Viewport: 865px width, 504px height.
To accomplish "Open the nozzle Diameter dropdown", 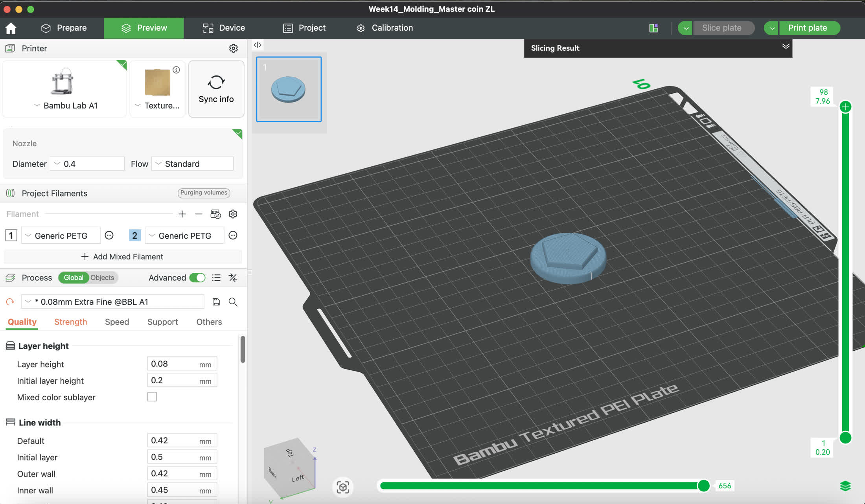I will click(x=87, y=164).
